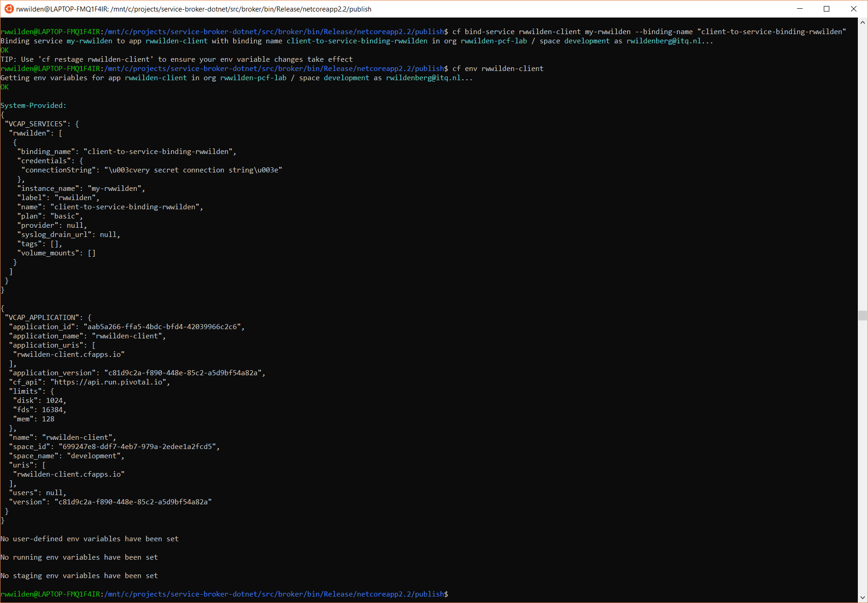Screen dimensions: 868x603
Task: Click the "instance_name": "my-rwwilden" line
Action: pos(81,189)
